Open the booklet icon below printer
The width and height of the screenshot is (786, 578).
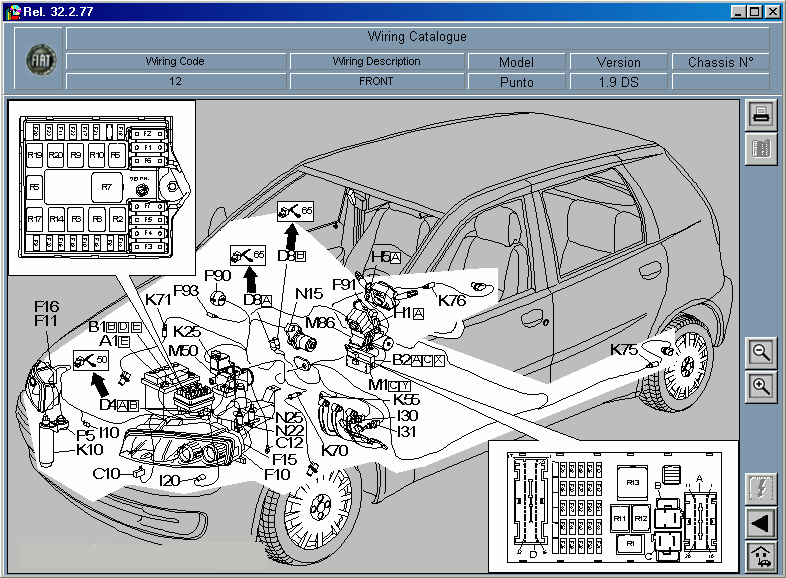pyautogui.click(x=761, y=149)
